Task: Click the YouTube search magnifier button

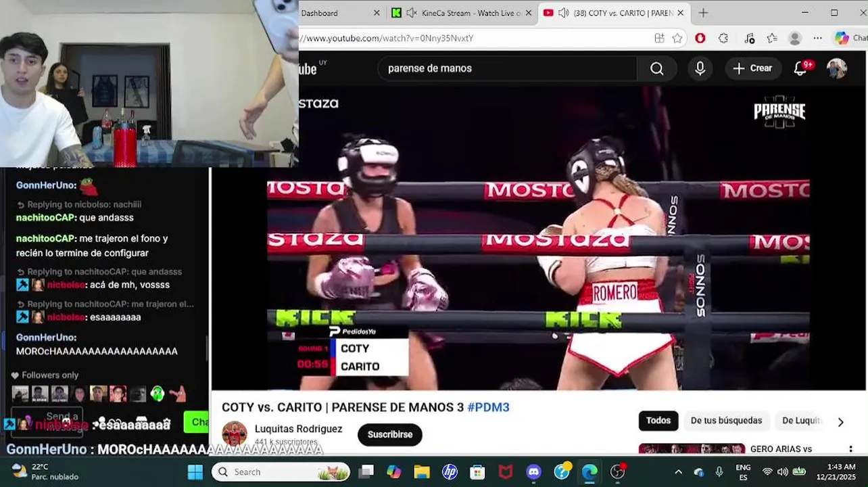Action: pos(656,68)
